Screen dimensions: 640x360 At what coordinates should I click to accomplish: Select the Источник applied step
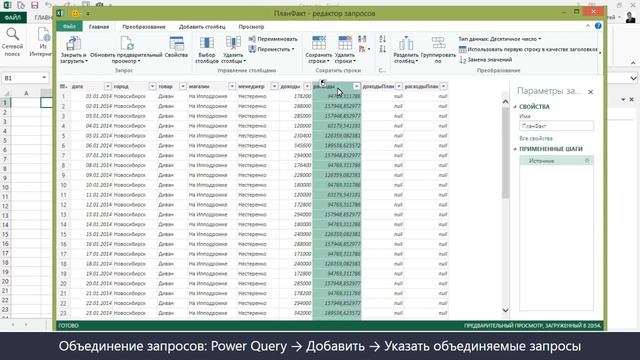click(x=556, y=161)
